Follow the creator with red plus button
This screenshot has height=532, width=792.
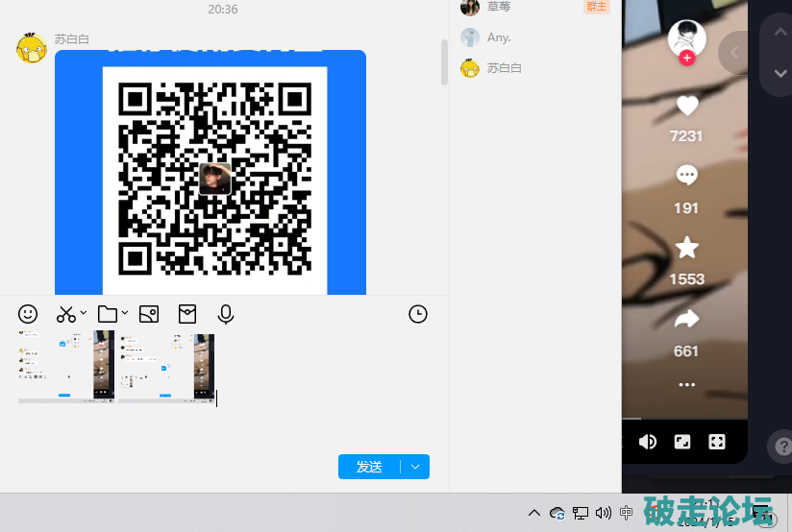point(686,58)
